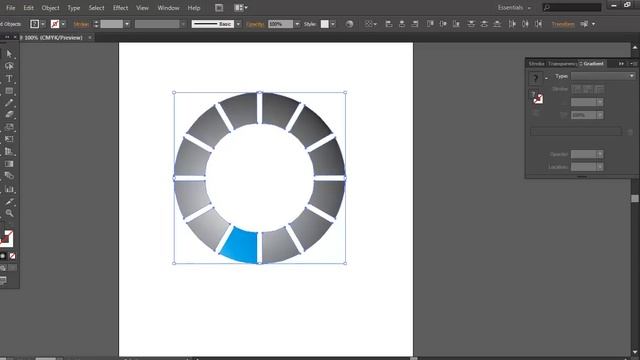Select the Slice tool
Image resolution: width=640 pixels, height=360 pixels.
9,201
